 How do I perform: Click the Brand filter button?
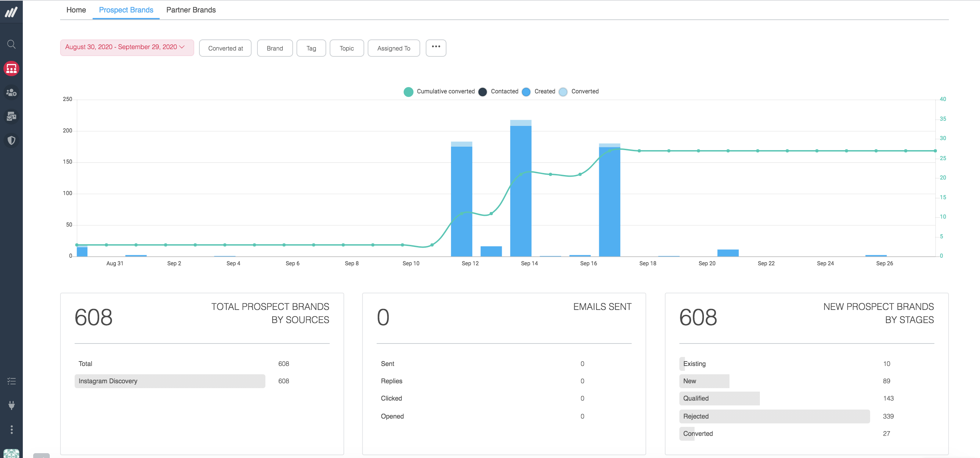275,48
